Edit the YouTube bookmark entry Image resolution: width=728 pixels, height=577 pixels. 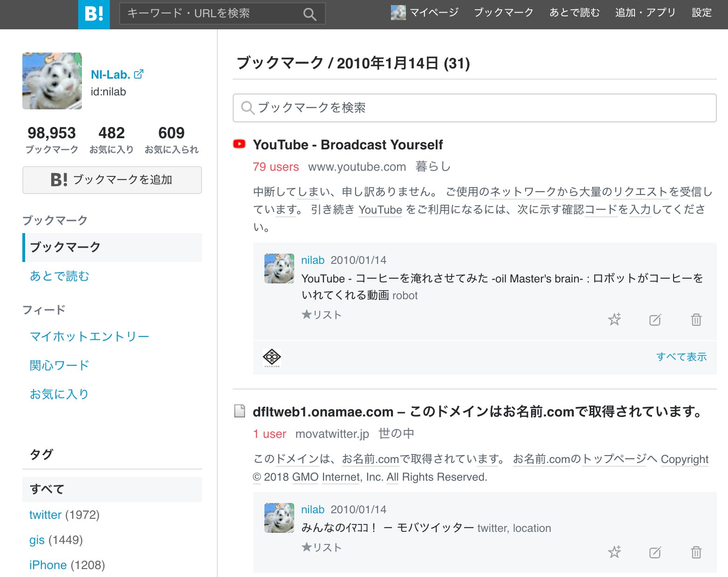pyautogui.click(x=655, y=320)
